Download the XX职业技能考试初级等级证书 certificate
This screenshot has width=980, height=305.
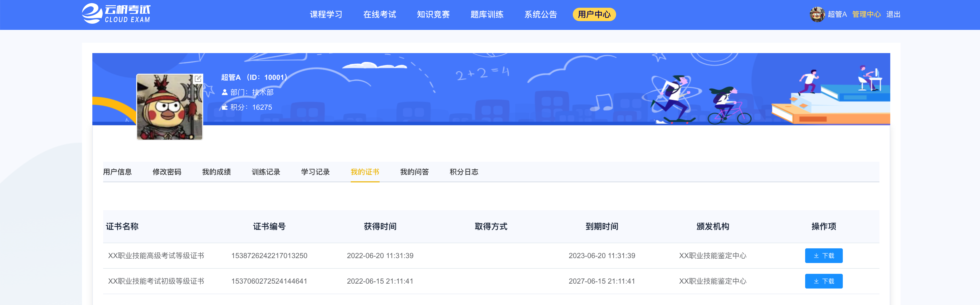[x=824, y=281]
